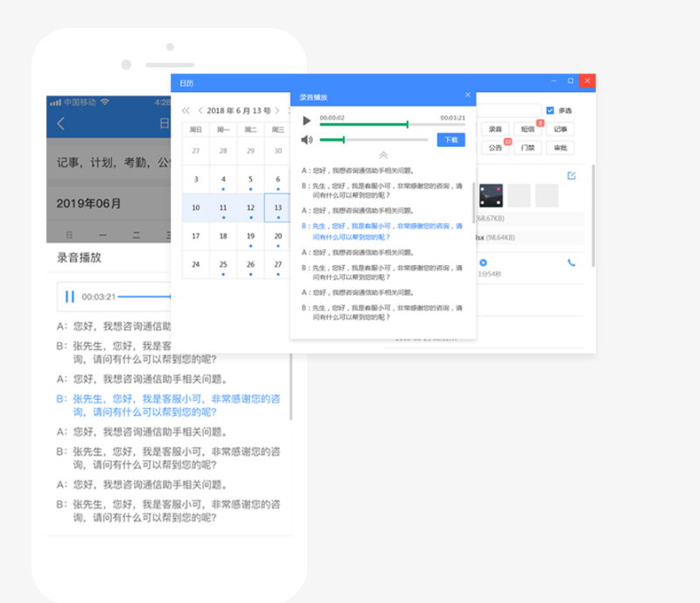Click the red badge on 短信
Viewport: 700px width, 603px height.
[x=540, y=123]
